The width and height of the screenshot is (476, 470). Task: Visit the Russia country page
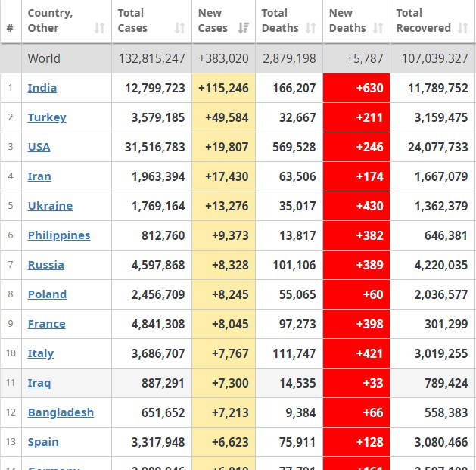click(46, 265)
